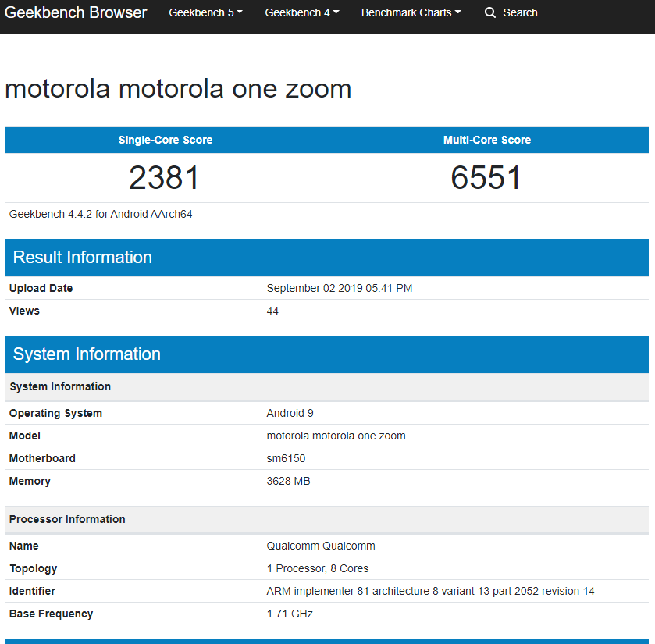Click the Single-Core Score header

pyautogui.click(x=166, y=140)
